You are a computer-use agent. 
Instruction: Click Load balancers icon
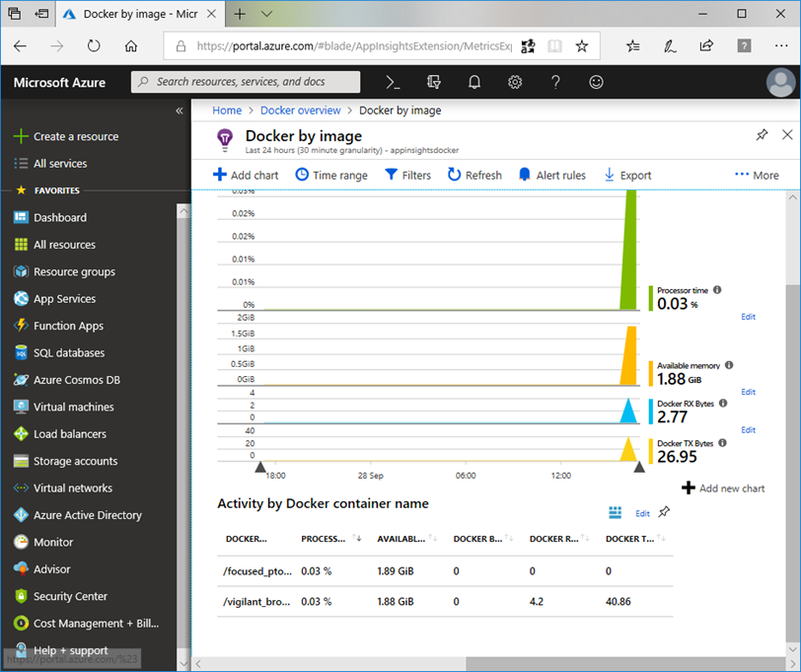tap(21, 434)
